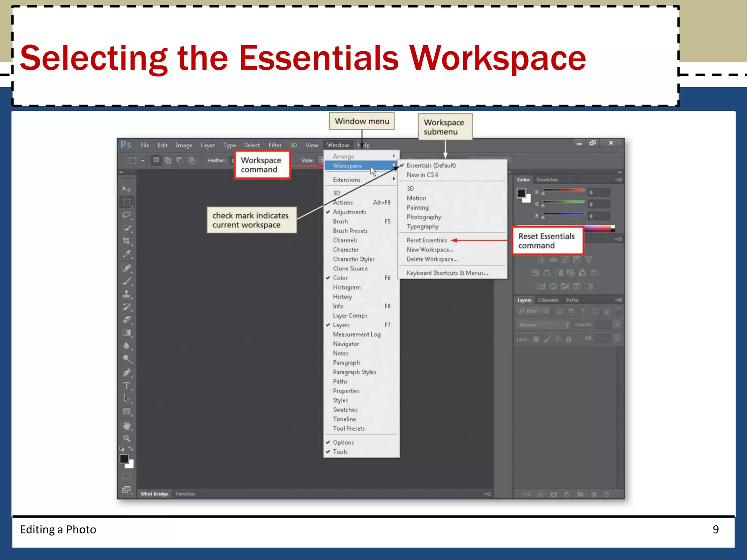Select the Horizontal Type tool
Screen dimensions: 747x560
pos(127,386)
